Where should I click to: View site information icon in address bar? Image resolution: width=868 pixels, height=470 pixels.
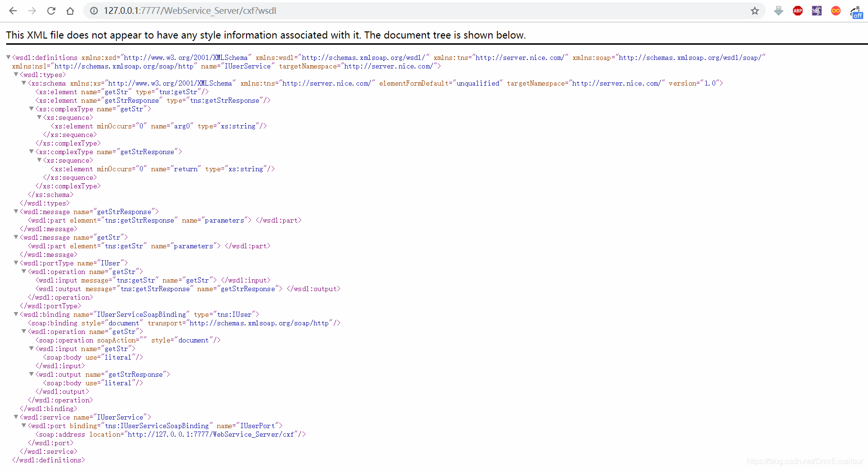[94, 10]
